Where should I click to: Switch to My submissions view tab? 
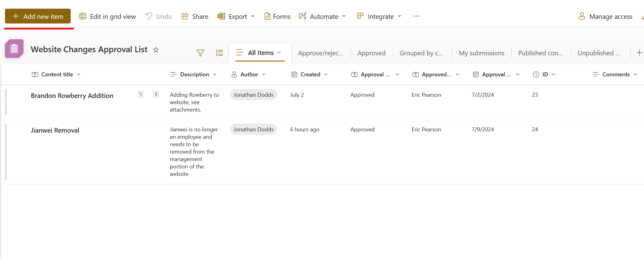481,53
